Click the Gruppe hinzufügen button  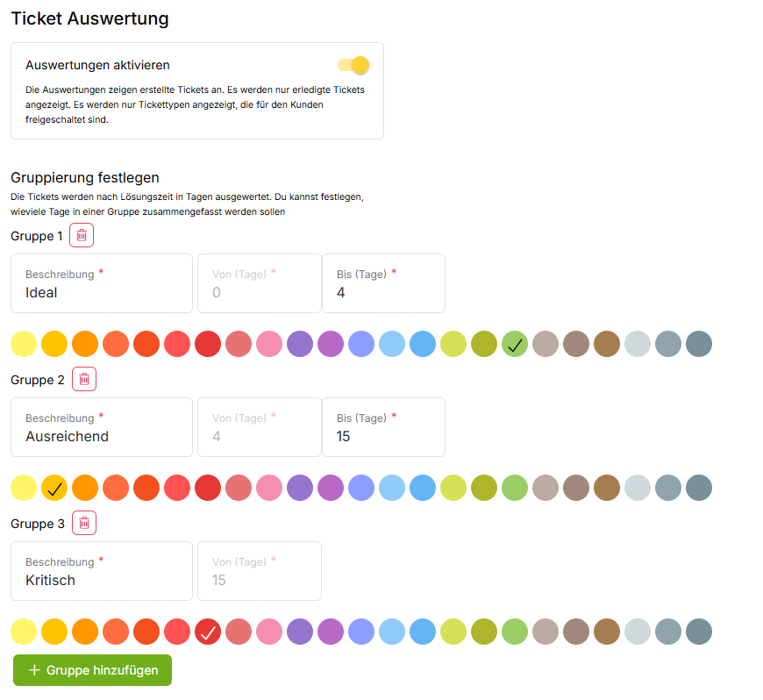[x=92, y=670]
